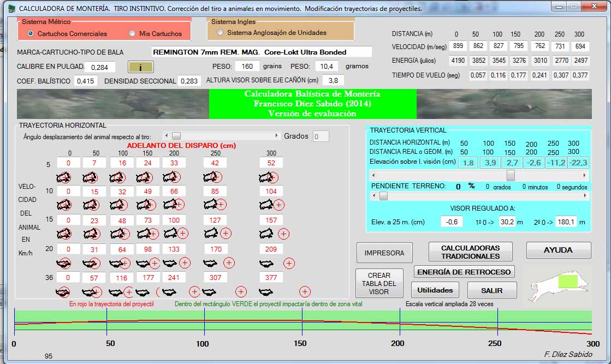Click boar icon under the 377 lead value

[x=266, y=293]
